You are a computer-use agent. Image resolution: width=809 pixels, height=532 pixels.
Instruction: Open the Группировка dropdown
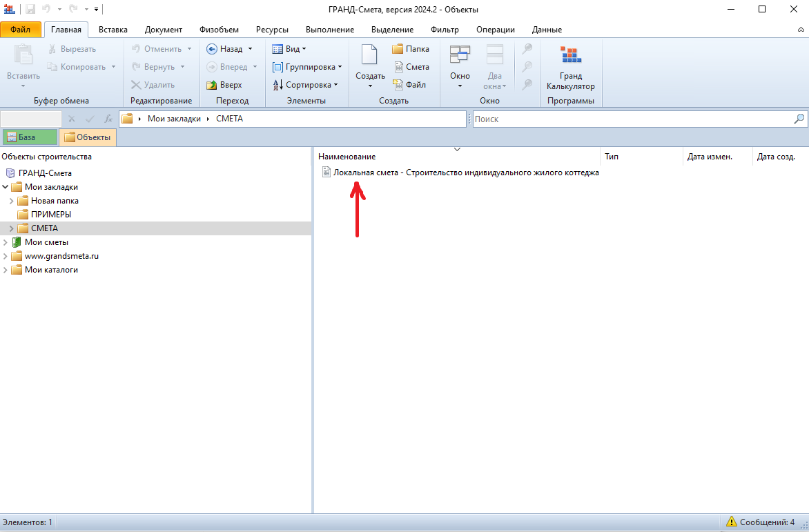[x=307, y=67]
